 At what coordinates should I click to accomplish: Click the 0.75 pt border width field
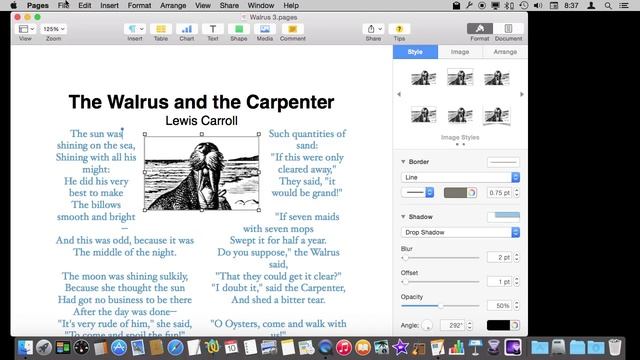[499, 193]
